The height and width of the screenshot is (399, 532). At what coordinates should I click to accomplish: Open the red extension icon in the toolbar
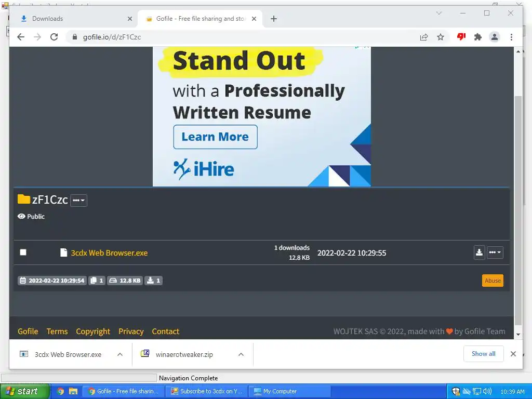click(x=461, y=37)
